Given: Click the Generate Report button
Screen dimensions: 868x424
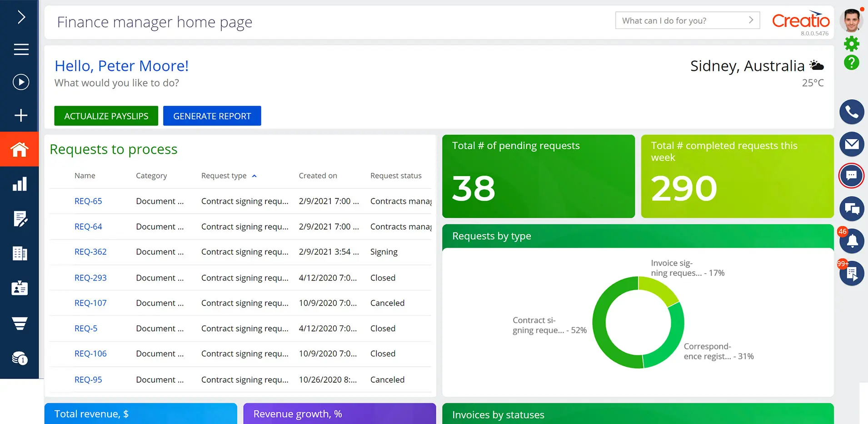Looking at the screenshot, I should pyautogui.click(x=212, y=116).
